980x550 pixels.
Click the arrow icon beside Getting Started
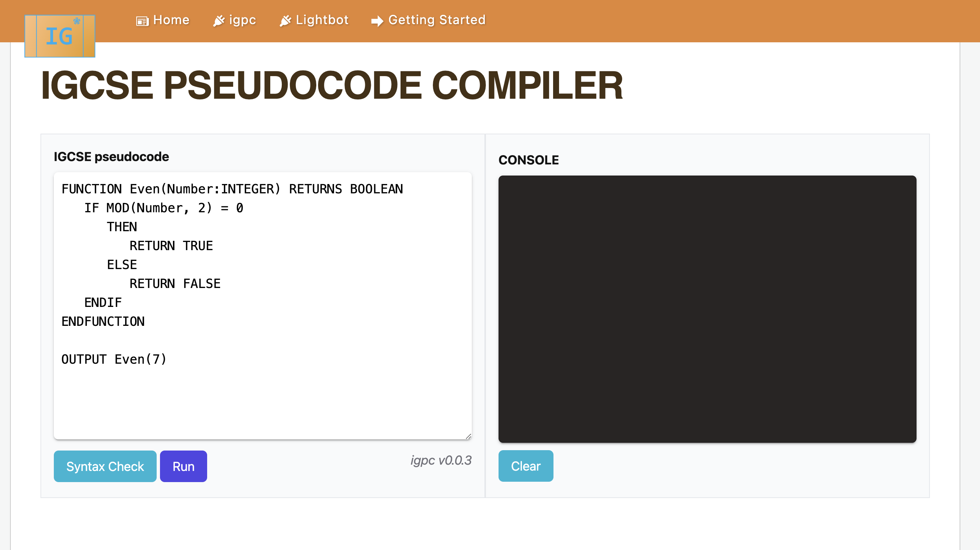click(x=377, y=21)
